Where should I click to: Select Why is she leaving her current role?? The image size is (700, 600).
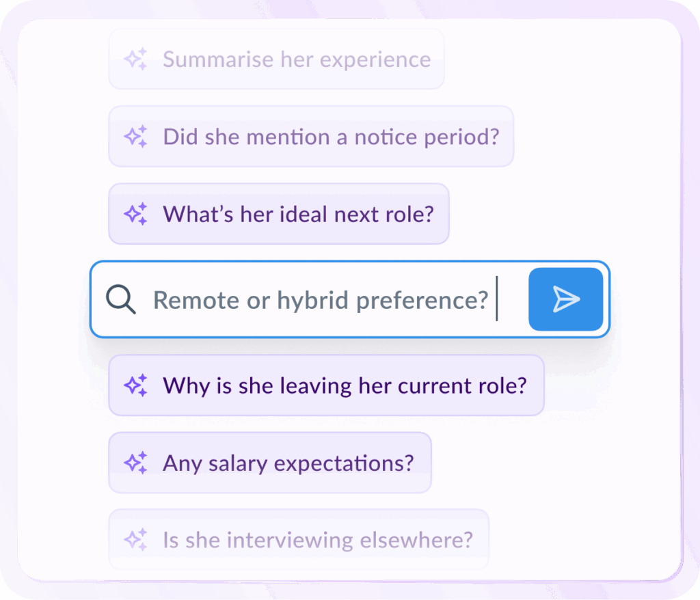tap(345, 385)
